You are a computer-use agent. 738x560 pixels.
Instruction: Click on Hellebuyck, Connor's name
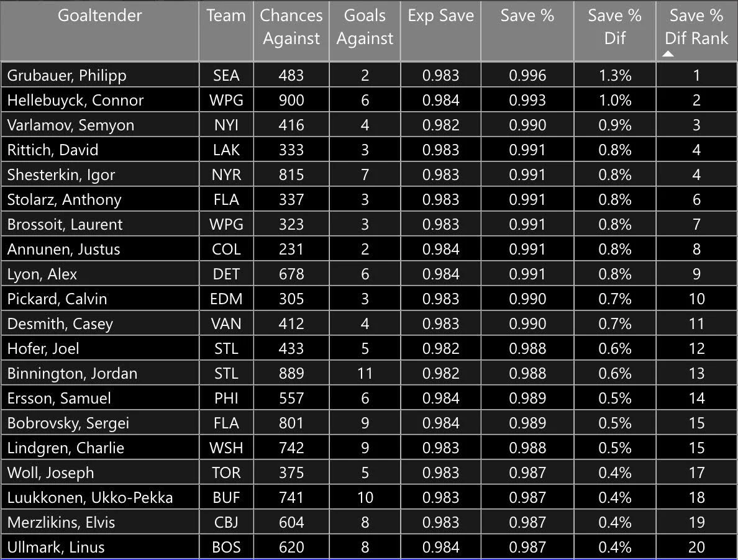click(x=75, y=101)
